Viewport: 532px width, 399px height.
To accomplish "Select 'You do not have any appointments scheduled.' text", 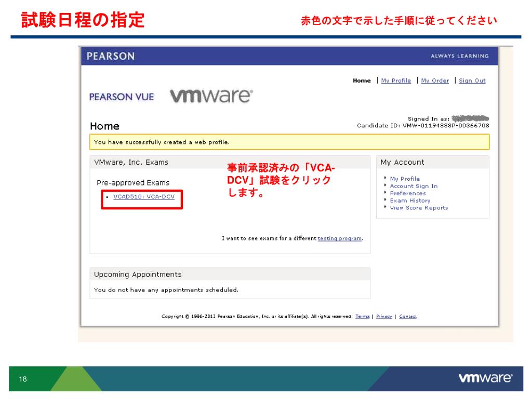I will pyautogui.click(x=166, y=290).
